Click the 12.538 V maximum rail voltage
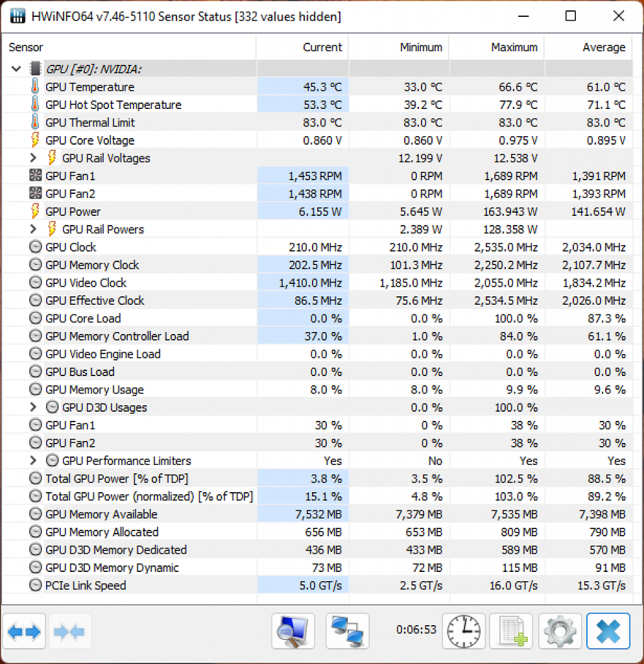The height and width of the screenshot is (664, 644). click(516, 158)
